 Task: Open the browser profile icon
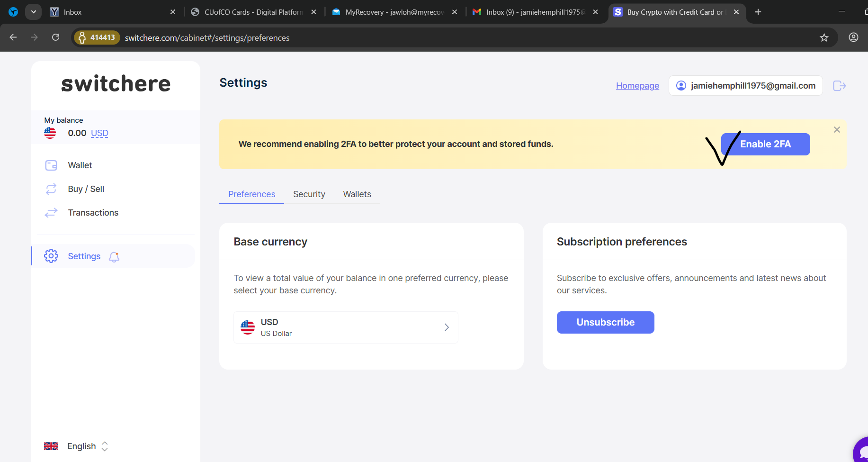[x=853, y=37]
